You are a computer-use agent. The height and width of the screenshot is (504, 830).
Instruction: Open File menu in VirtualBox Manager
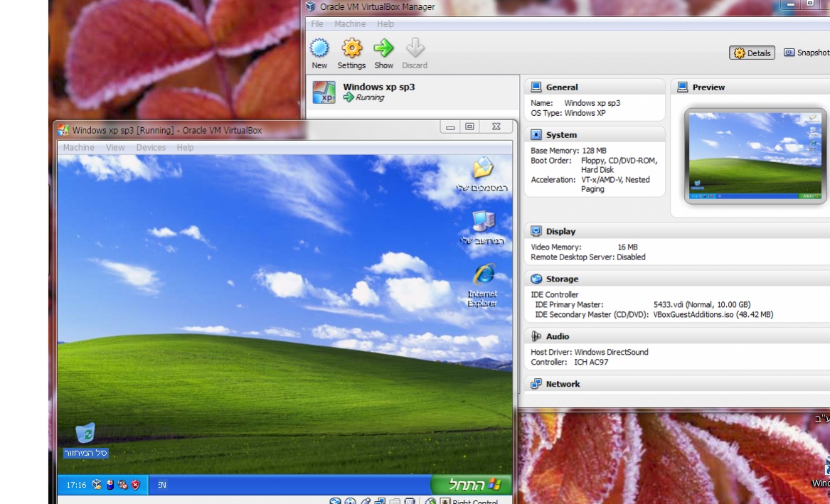coord(317,23)
